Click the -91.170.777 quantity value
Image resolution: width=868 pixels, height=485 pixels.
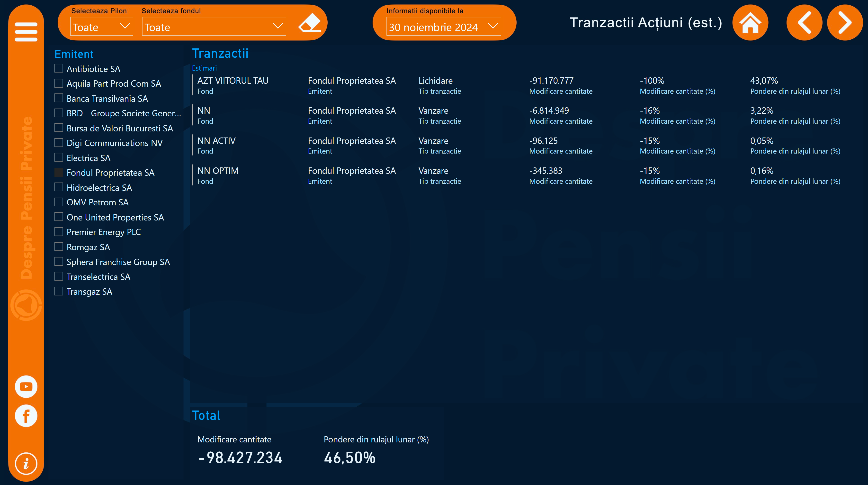click(x=551, y=81)
